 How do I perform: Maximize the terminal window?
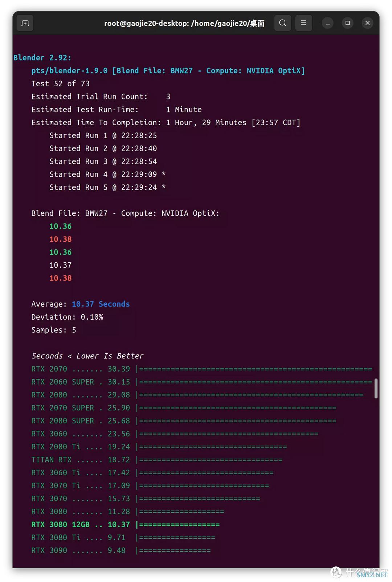click(x=347, y=23)
